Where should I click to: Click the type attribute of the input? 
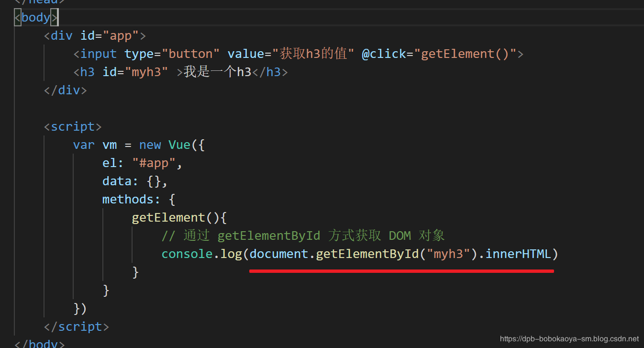[139, 54]
